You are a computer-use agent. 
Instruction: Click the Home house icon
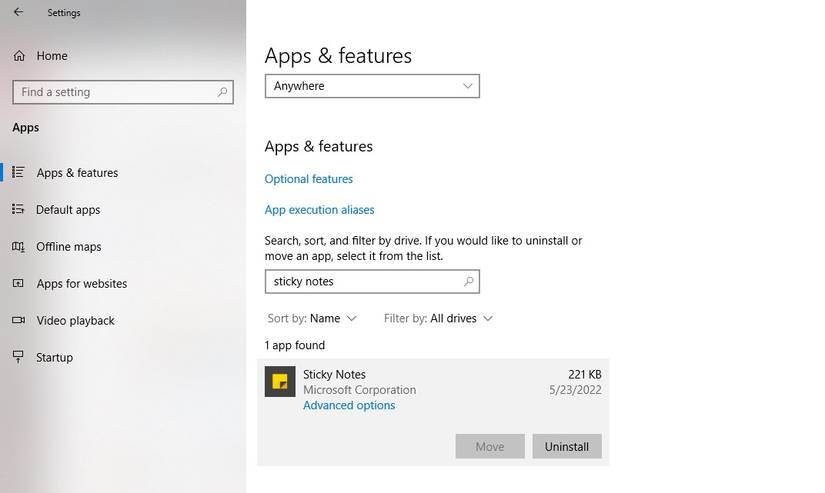[x=18, y=56]
